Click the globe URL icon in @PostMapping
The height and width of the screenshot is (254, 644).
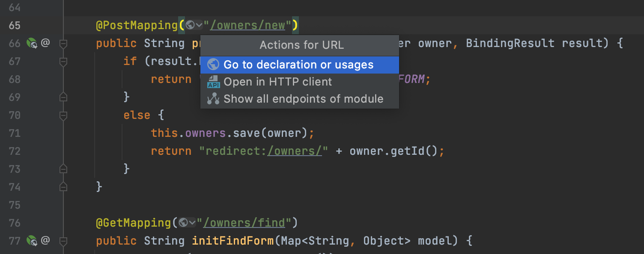pyautogui.click(x=190, y=25)
